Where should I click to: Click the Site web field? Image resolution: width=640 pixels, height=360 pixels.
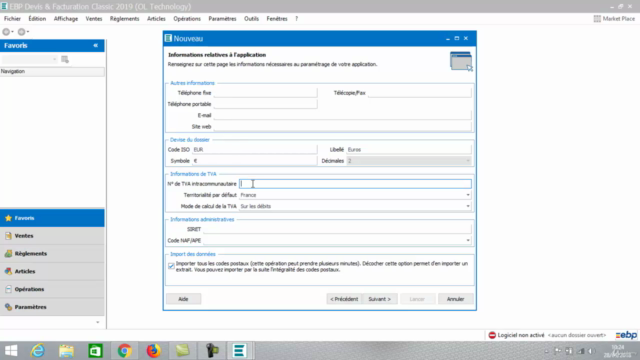[x=342, y=127]
